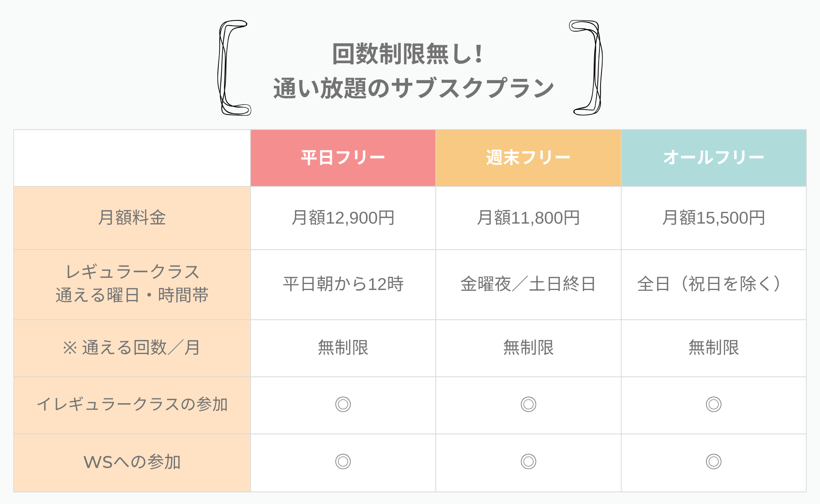Click the double circle for オールフリー WSへの参加
820x504 pixels.
tap(713, 462)
